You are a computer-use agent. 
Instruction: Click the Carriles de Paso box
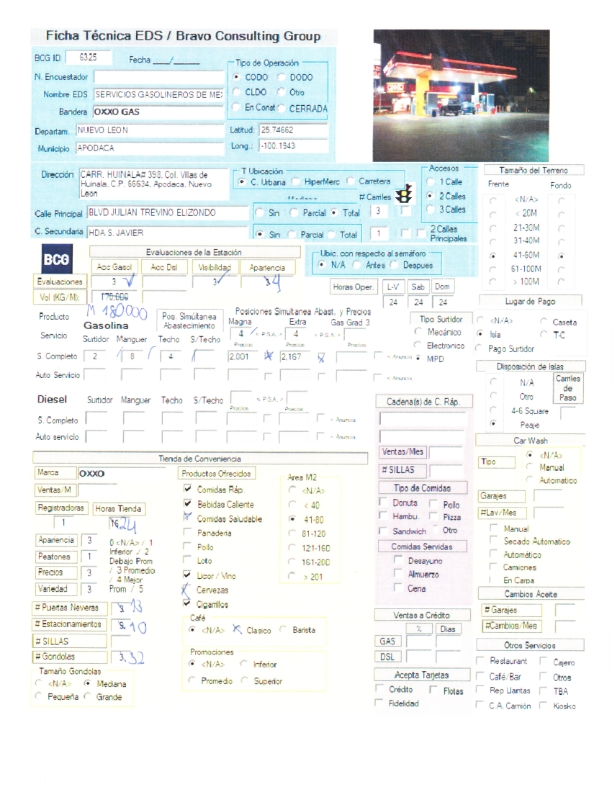click(x=568, y=387)
